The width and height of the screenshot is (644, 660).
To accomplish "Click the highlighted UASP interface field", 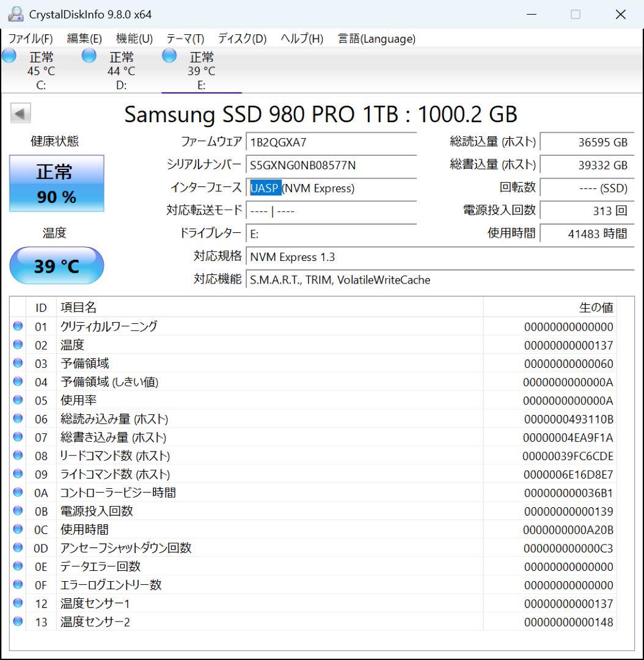I will point(331,188).
